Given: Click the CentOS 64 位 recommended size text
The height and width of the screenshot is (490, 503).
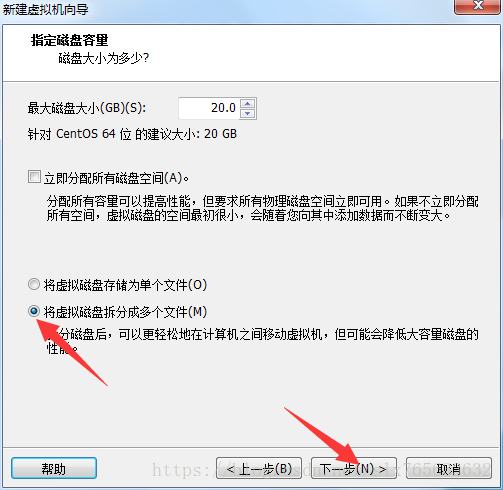Looking at the screenshot, I should coord(132,134).
